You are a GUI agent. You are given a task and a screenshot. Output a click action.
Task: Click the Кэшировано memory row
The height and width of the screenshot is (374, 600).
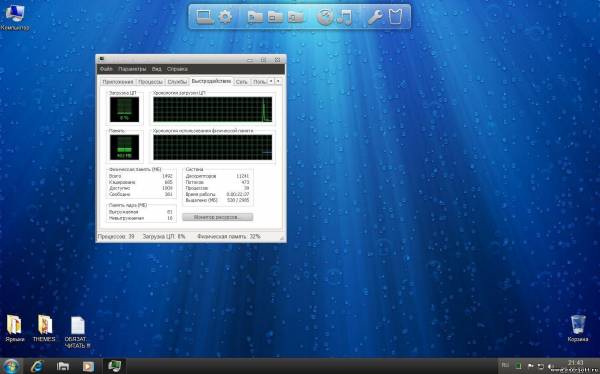(x=141, y=182)
